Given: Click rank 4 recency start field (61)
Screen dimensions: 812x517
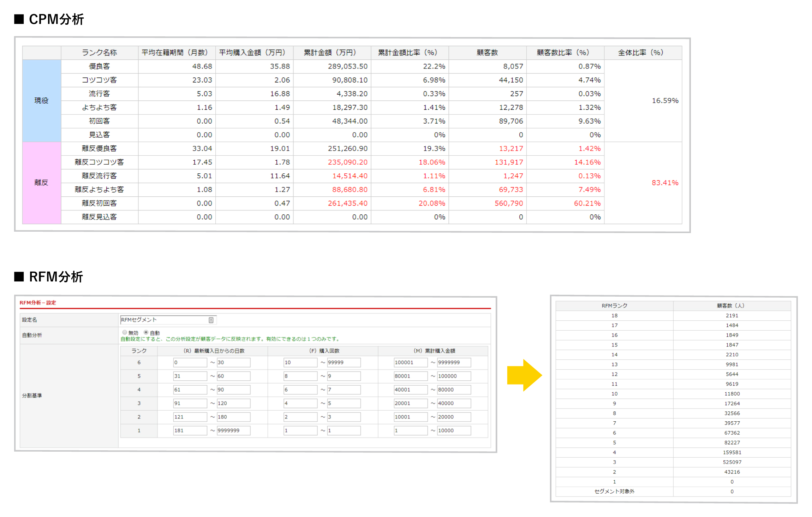Looking at the screenshot, I should click(190, 390).
